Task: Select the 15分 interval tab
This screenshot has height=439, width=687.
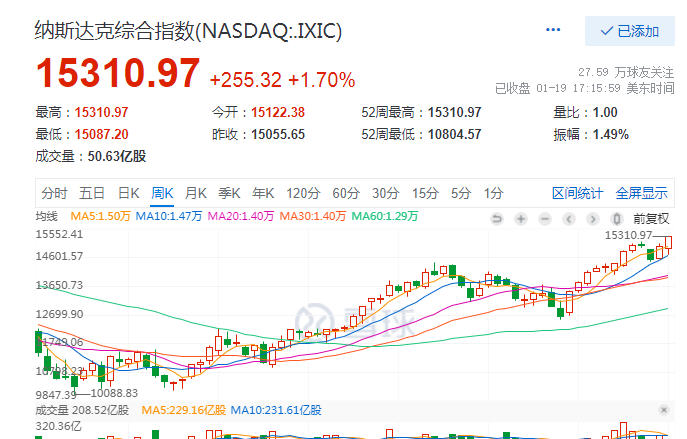Action: point(425,193)
